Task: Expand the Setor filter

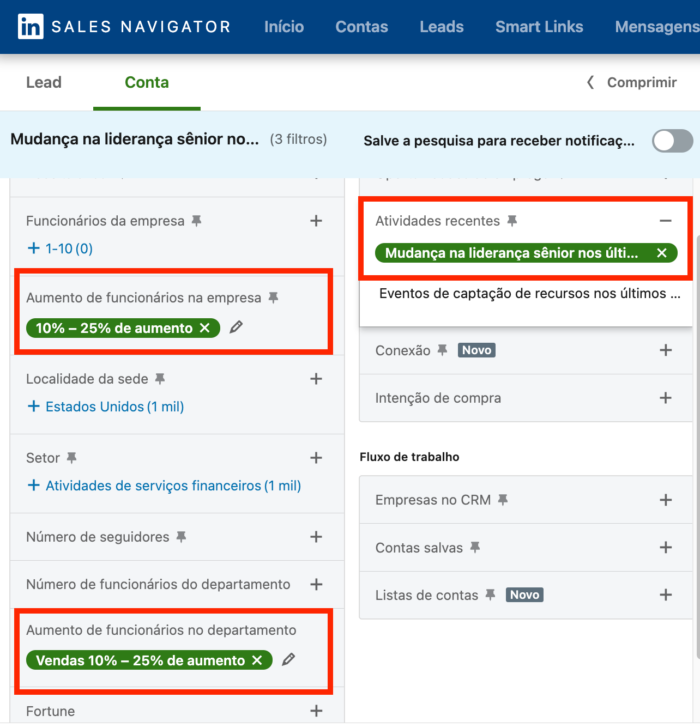Action: click(316, 458)
